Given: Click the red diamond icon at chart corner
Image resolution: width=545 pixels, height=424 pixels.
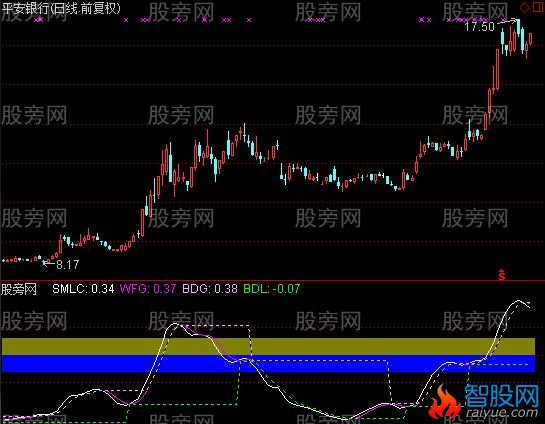Looking at the screenshot, I should pyautogui.click(x=524, y=7).
